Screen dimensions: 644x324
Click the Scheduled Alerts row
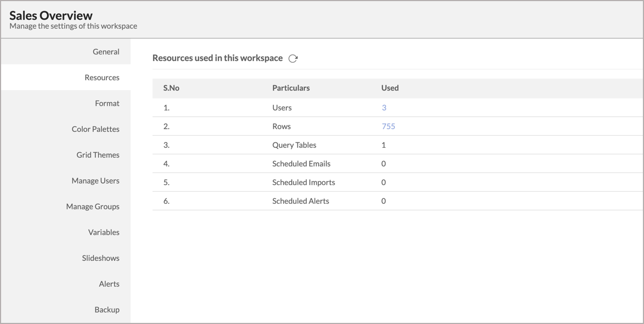[x=301, y=201]
